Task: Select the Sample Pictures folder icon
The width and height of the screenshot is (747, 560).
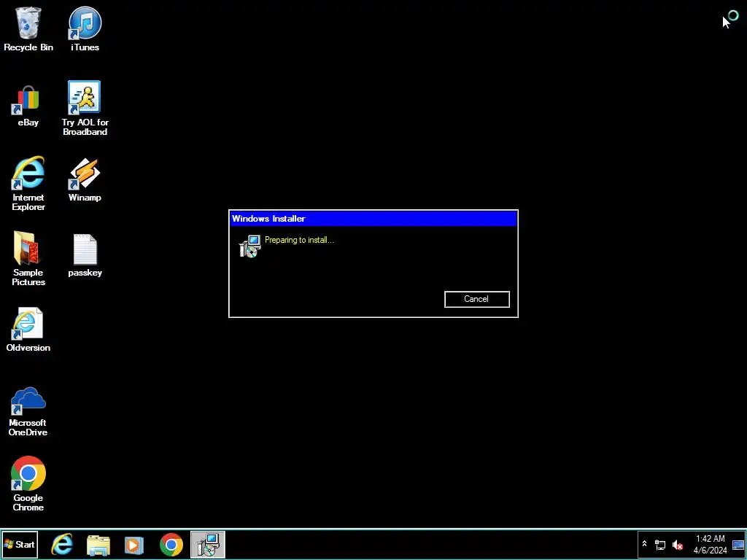Action: point(28,258)
